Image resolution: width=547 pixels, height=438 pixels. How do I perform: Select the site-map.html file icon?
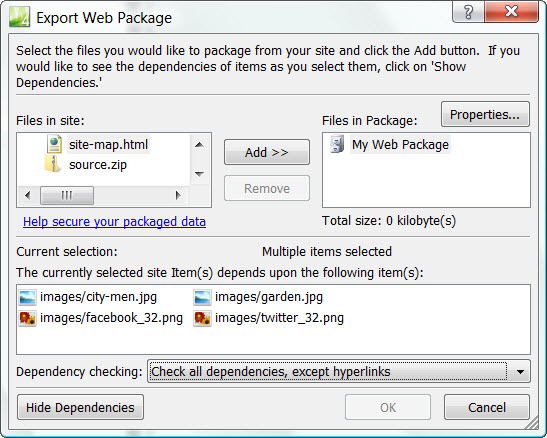click(x=54, y=144)
